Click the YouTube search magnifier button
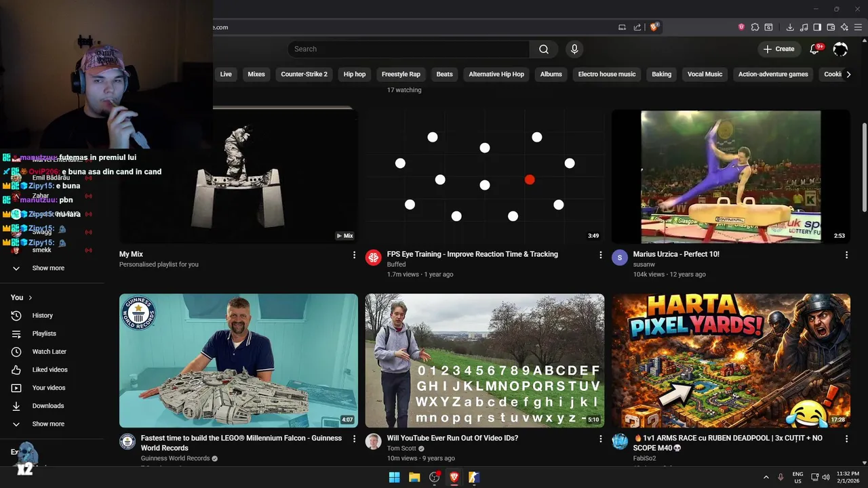Image resolution: width=868 pixels, height=488 pixels. [544, 49]
